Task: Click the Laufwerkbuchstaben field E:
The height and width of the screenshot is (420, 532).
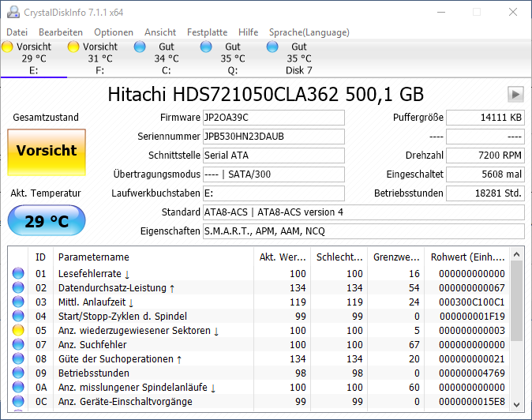Action: (x=273, y=193)
